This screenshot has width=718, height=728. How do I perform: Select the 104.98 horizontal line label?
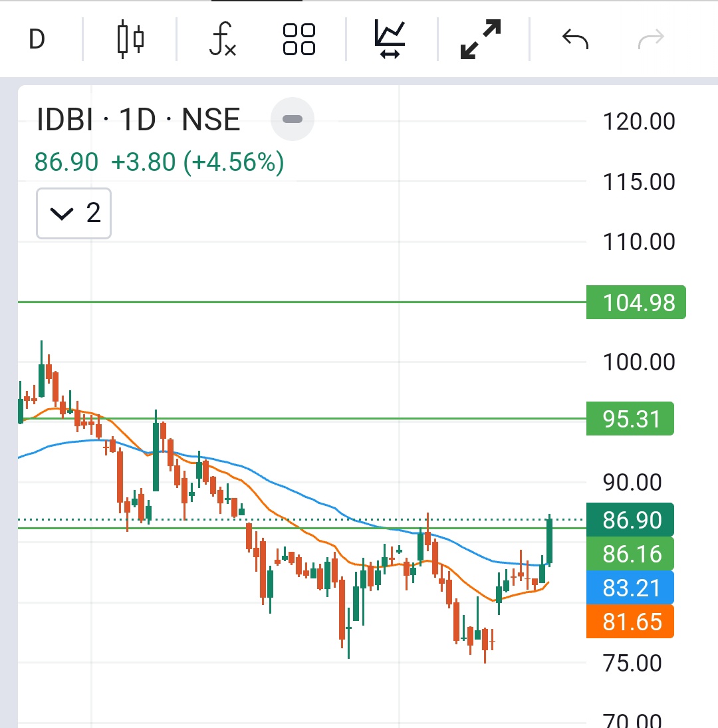pyautogui.click(x=636, y=303)
